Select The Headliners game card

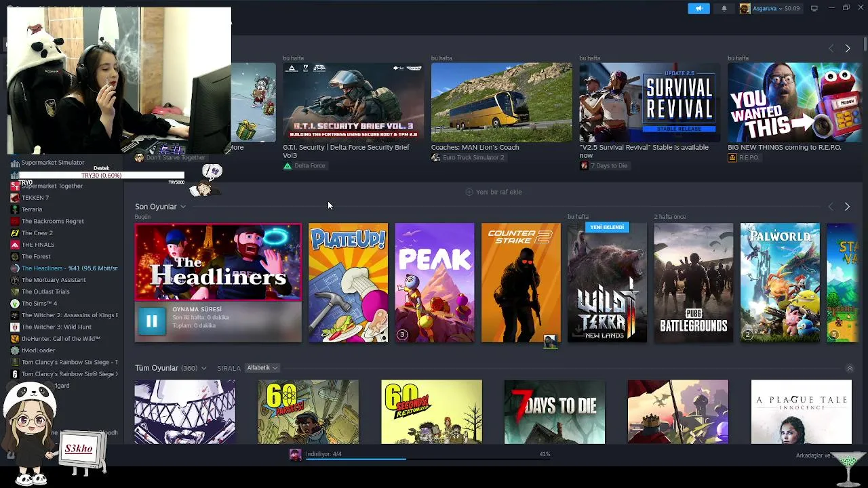(218, 262)
